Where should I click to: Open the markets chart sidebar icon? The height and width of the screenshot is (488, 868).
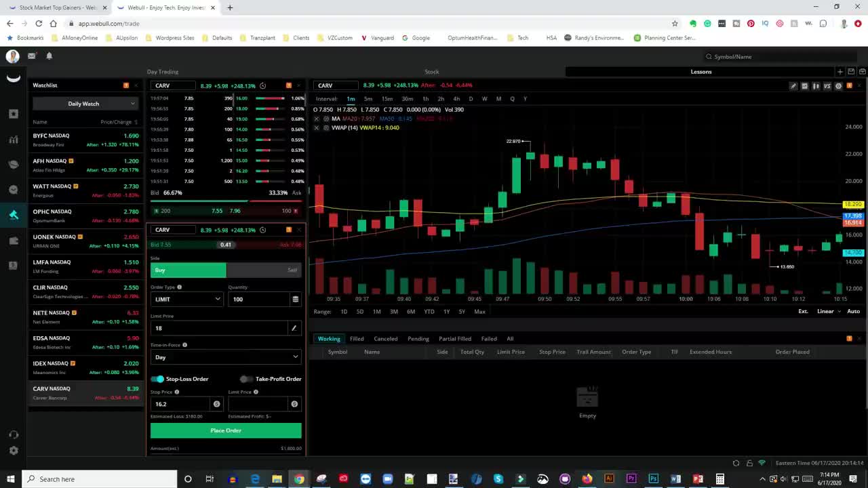click(13, 139)
